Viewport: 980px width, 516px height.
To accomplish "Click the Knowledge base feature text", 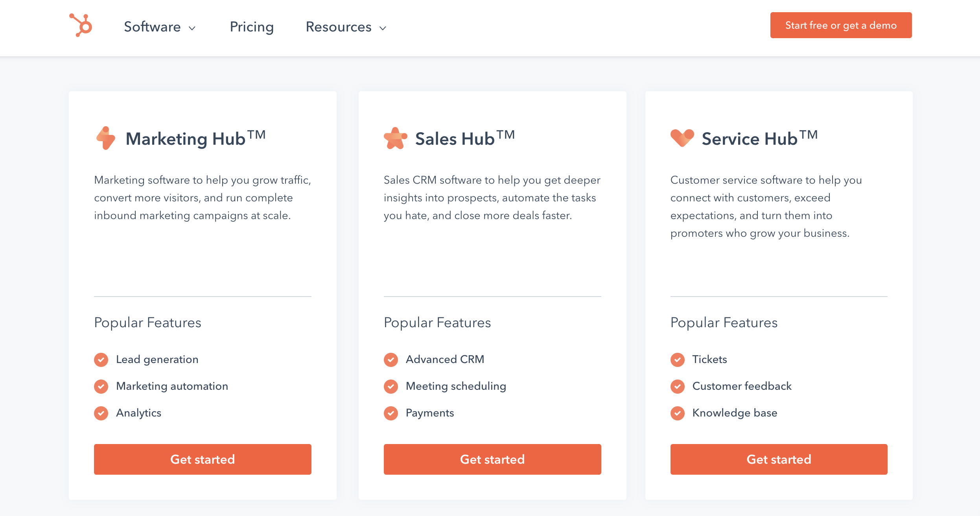I will [735, 413].
